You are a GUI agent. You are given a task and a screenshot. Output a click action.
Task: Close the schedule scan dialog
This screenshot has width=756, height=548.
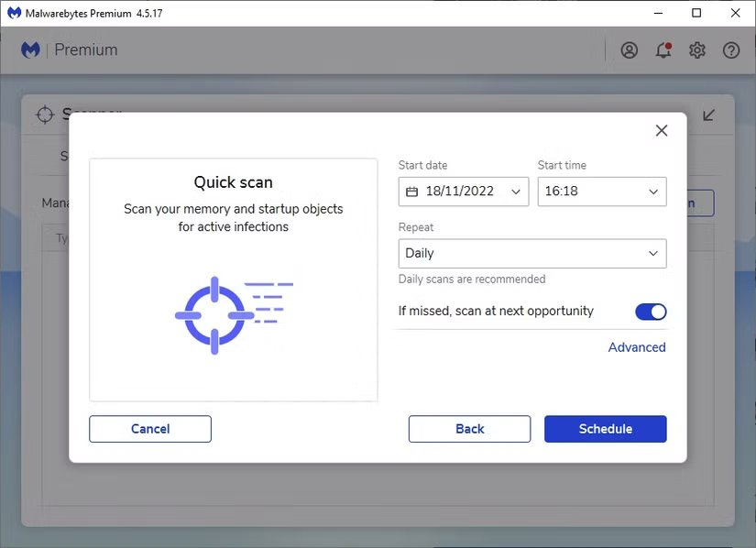coord(662,131)
